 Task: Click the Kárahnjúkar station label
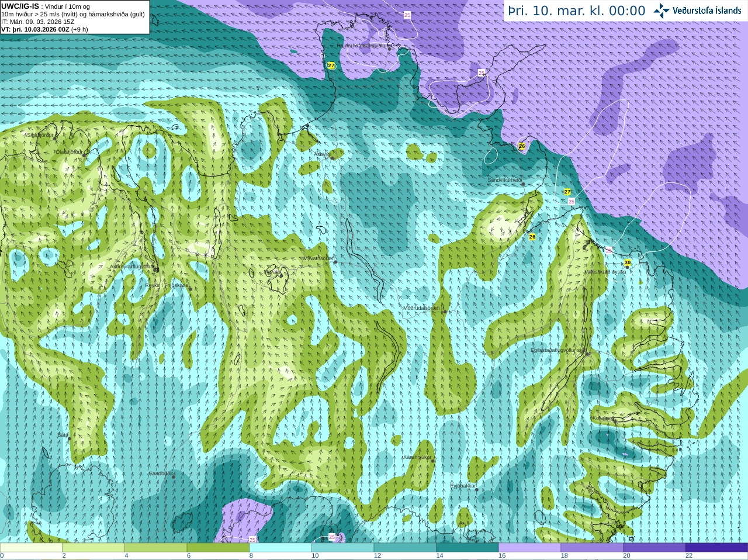coord(417,457)
